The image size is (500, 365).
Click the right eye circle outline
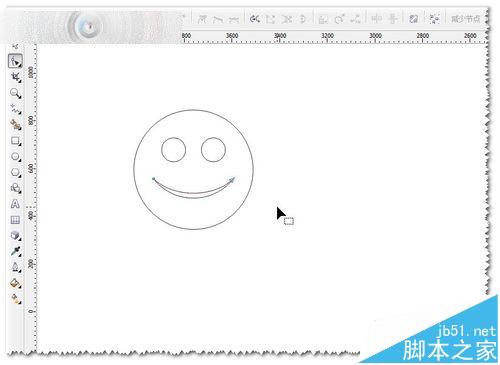[x=213, y=150]
